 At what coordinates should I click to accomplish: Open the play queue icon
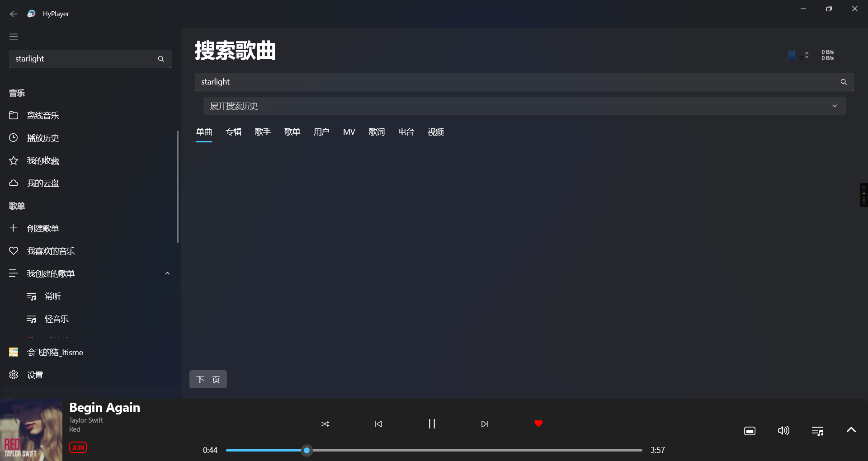[817, 430]
